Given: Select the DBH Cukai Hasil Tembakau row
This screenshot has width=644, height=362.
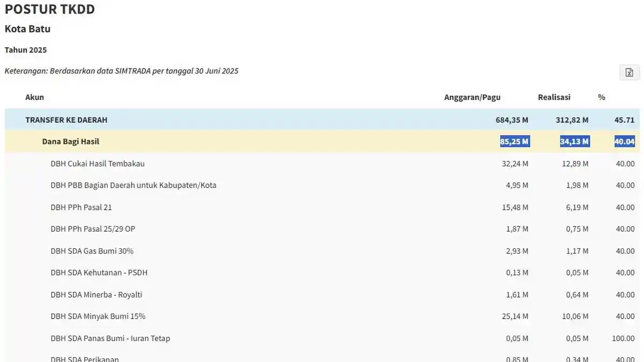Looking at the screenshot, I should (322, 164).
